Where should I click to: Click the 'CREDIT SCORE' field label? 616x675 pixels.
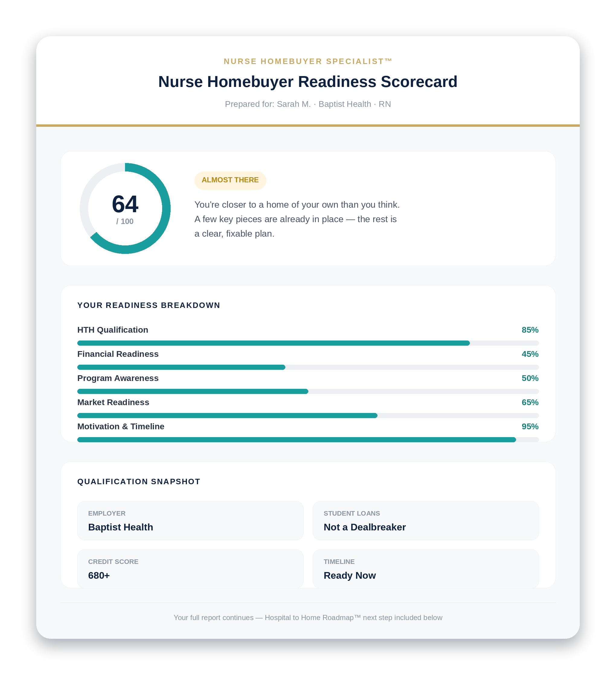tap(113, 561)
